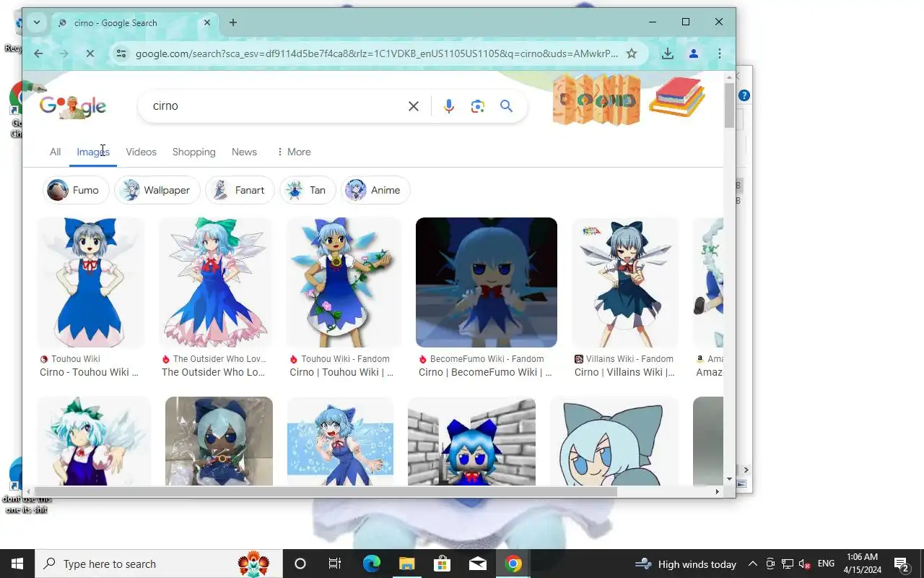This screenshot has width=924, height=578.
Task: Filter by the Tan chip
Action: point(308,190)
